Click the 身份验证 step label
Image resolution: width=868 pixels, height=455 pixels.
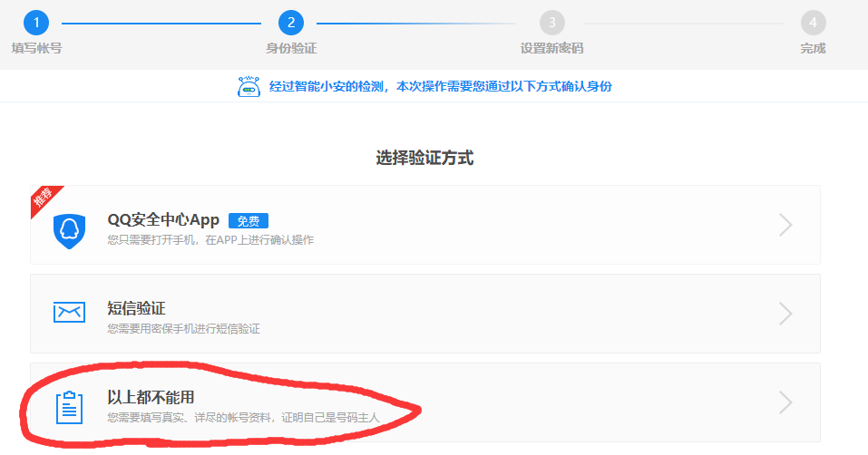tap(291, 49)
